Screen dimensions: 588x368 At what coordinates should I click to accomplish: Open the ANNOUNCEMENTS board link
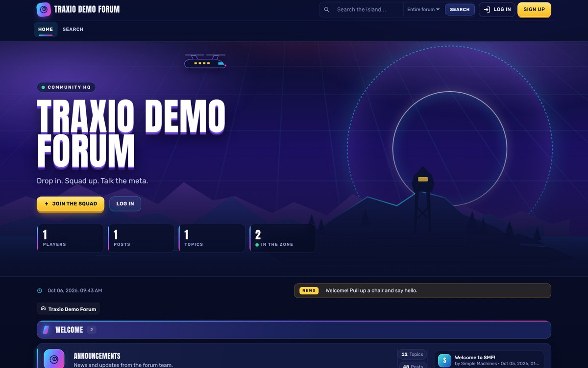(97, 356)
